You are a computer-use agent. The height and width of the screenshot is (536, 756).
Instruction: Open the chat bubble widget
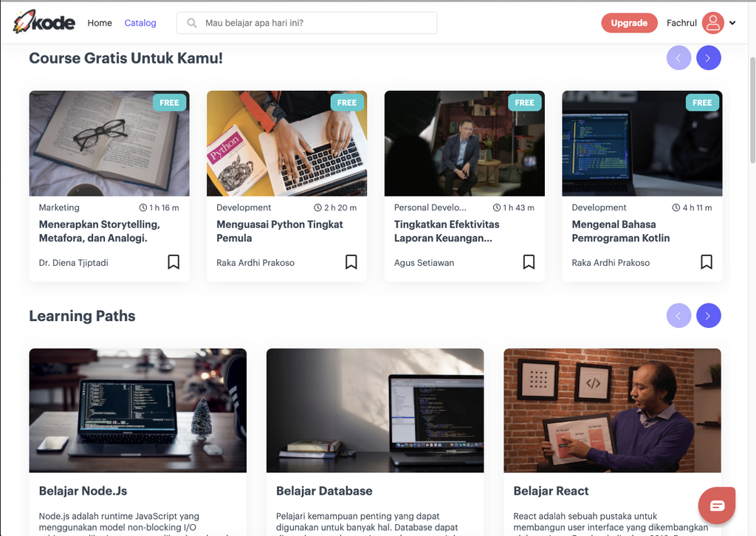click(x=716, y=505)
